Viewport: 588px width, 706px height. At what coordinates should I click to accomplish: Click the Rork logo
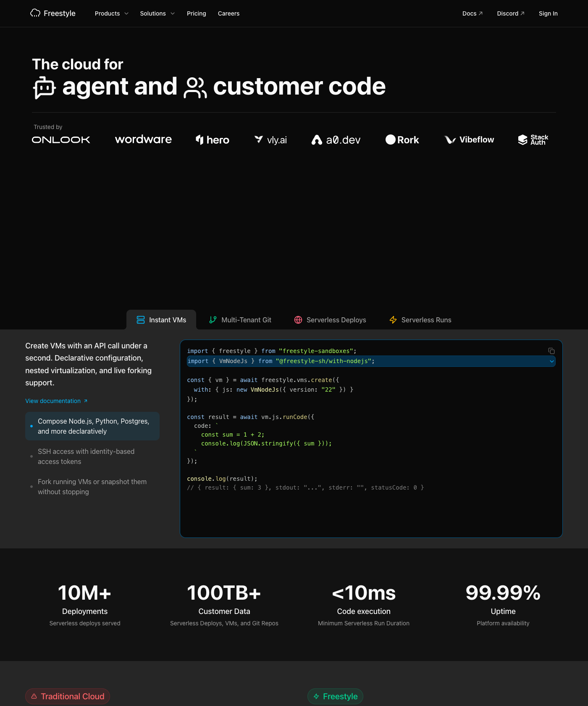coord(402,140)
